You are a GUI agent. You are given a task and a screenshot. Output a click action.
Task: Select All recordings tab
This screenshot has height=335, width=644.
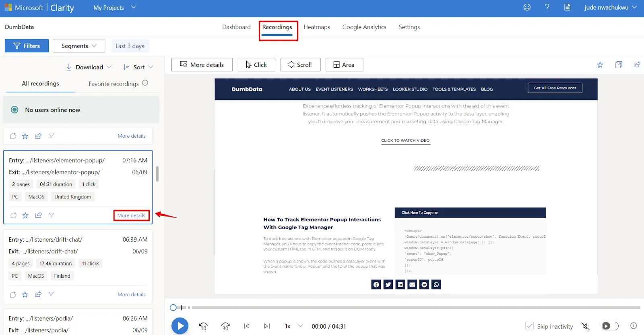[x=40, y=84]
